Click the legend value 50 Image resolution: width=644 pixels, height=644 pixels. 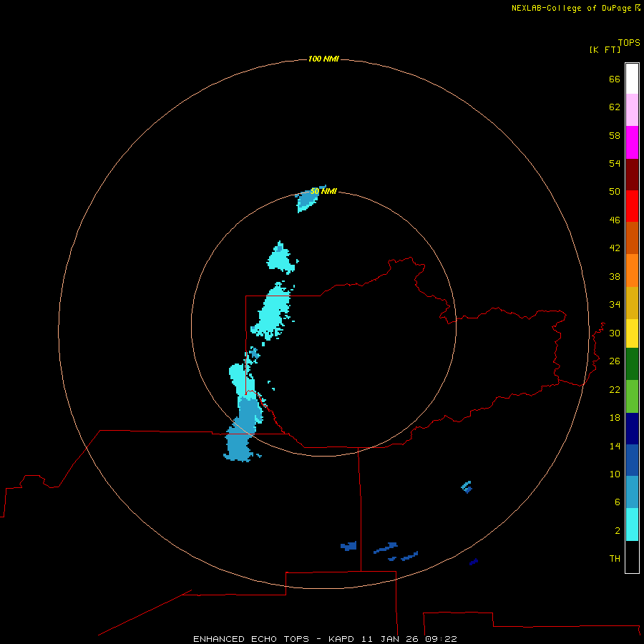point(615,191)
